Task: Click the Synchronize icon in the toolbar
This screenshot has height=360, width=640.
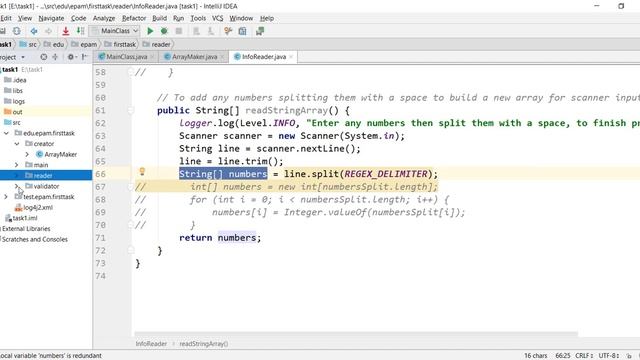Action: click(x=16, y=31)
